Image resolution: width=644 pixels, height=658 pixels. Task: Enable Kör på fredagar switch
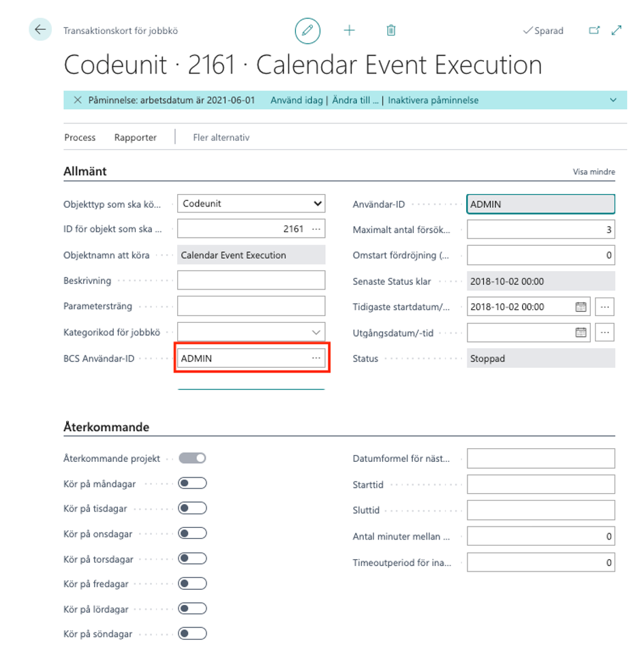[192, 584]
